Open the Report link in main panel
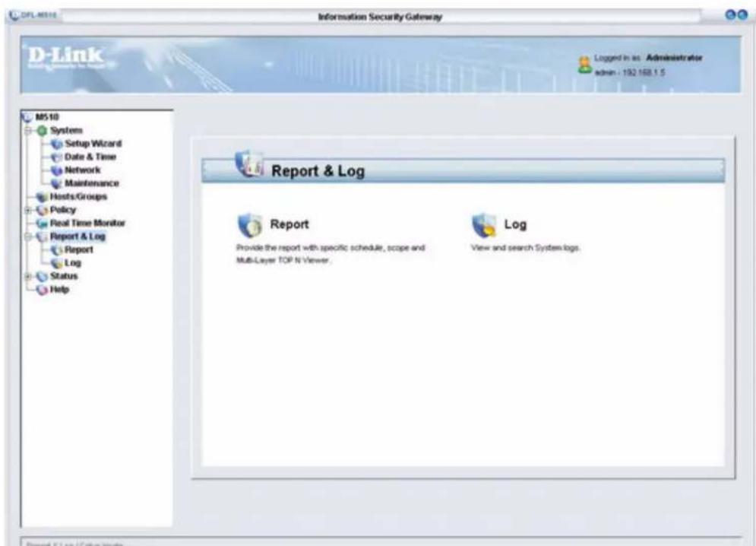Screen dimensions: 756x546 [289, 224]
